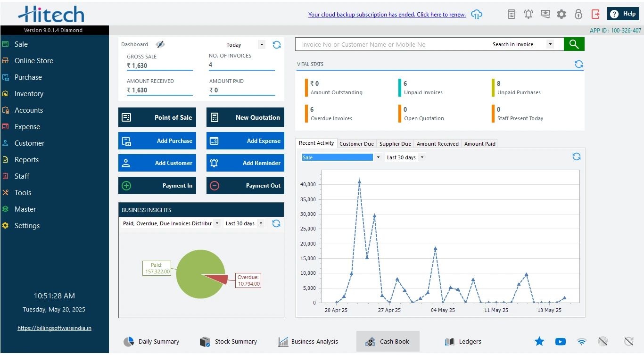Open the Sale activity type dropdown
Image resolution: width=644 pixels, height=362 pixels.
point(378,157)
